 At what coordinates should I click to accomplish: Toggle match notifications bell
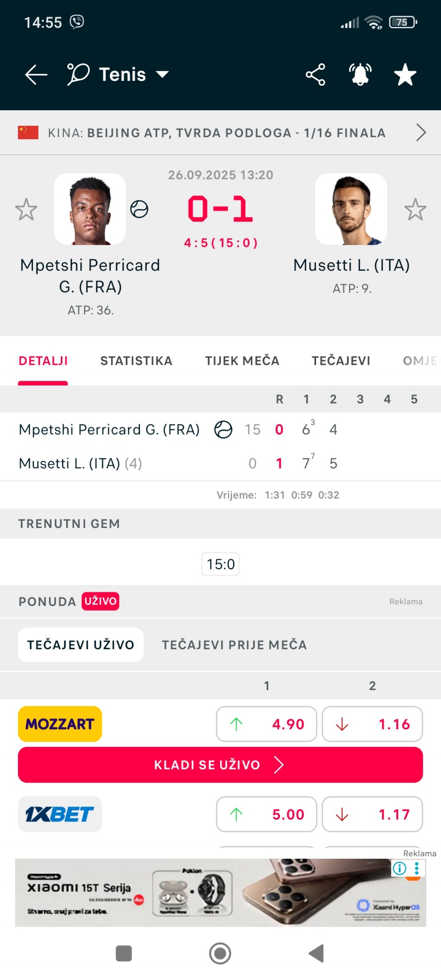[360, 74]
